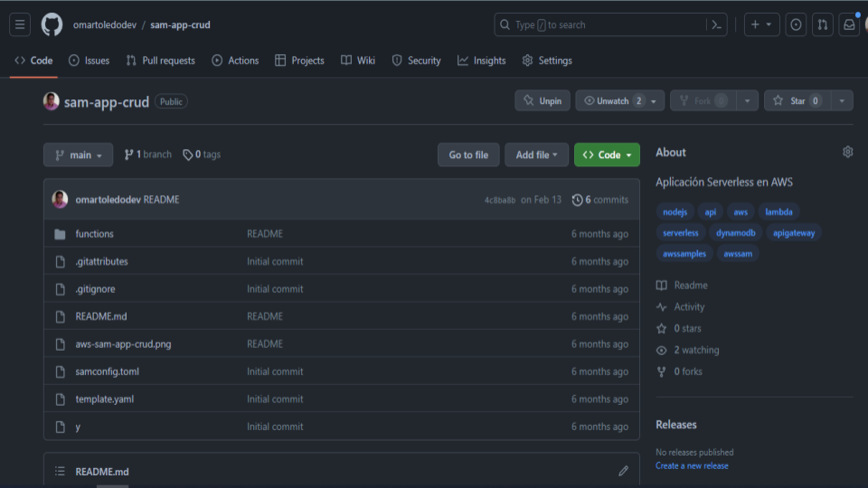Click the awssam topic tag
Screen dimensions: 868x488
pyautogui.click(x=738, y=254)
